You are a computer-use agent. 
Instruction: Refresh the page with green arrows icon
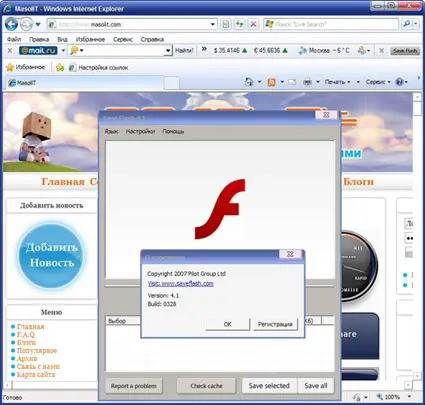239,24
